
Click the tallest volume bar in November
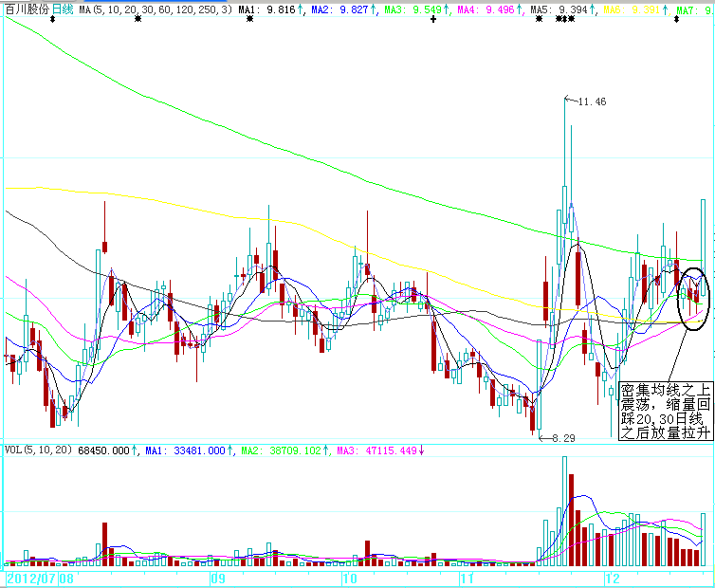click(x=564, y=511)
